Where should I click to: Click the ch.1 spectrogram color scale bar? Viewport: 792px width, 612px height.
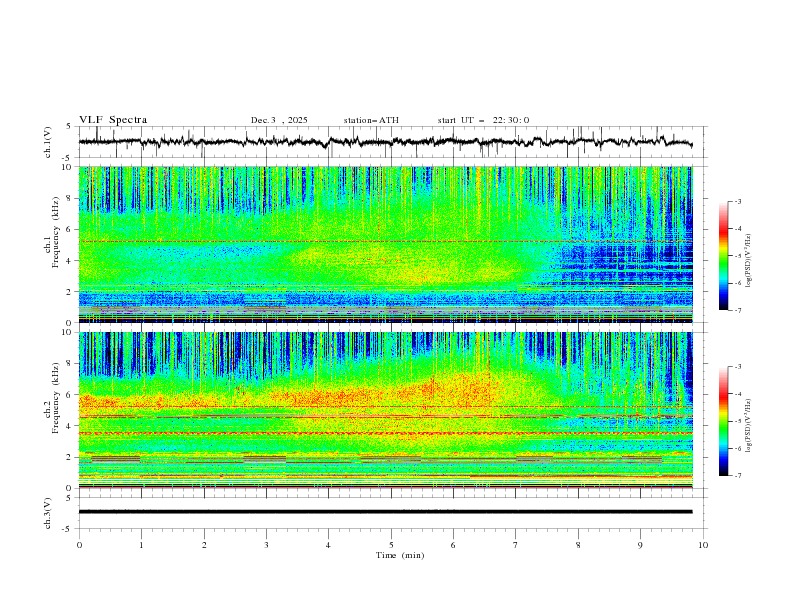[723, 255]
